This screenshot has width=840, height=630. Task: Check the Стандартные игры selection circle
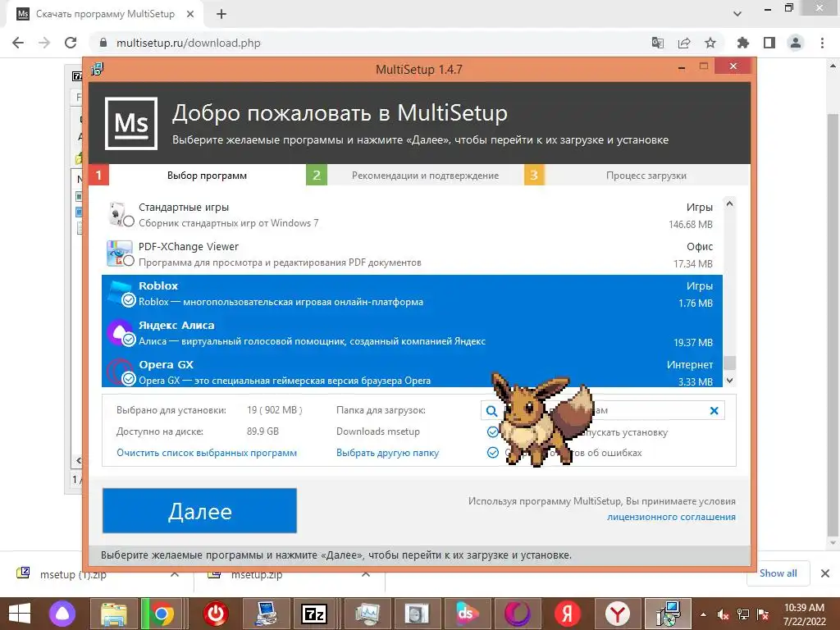[x=129, y=221]
